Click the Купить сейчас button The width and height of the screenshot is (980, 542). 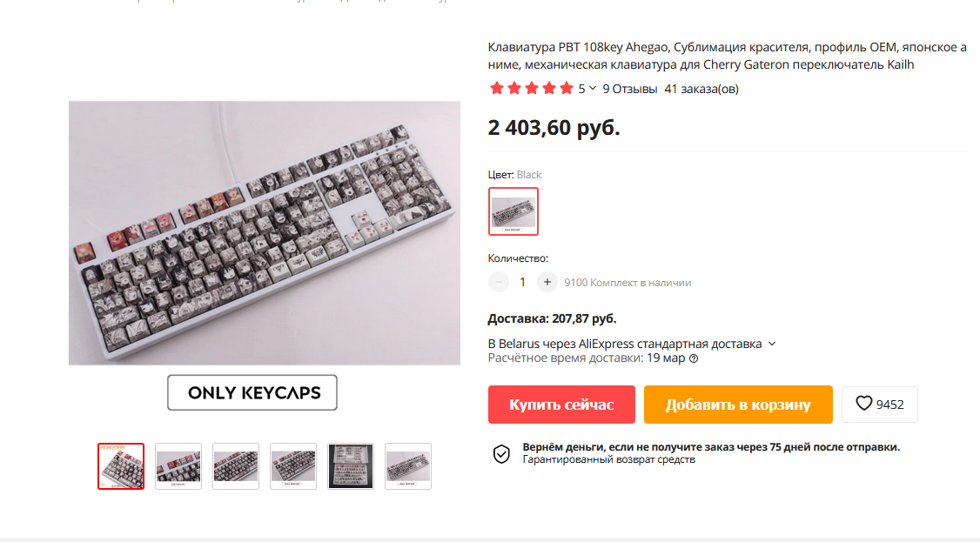point(561,405)
